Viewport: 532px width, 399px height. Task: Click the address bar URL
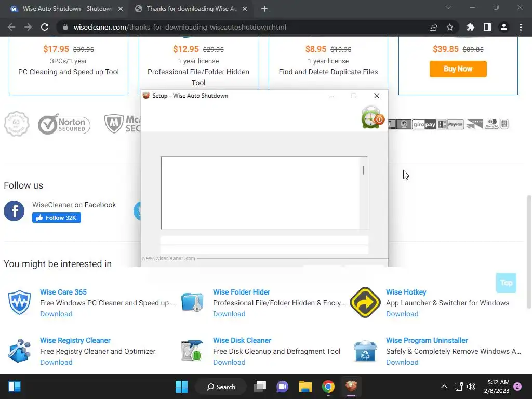pyautogui.click(x=180, y=27)
